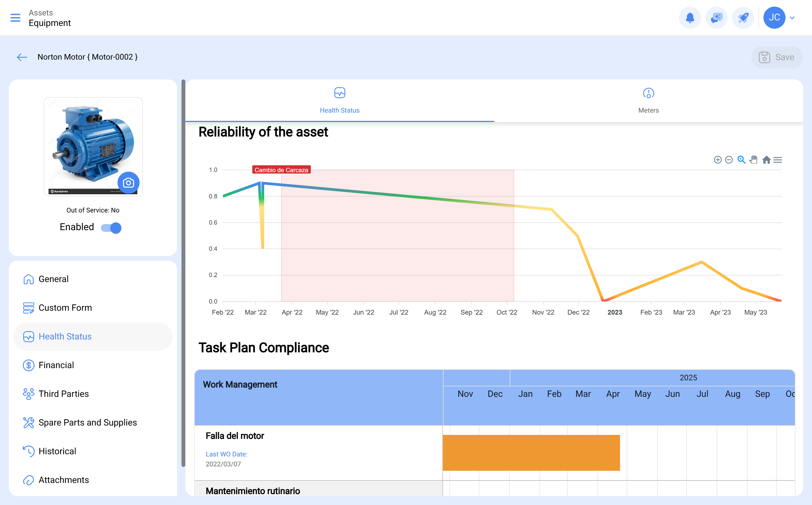Screen dimensions: 812x505
Task: Click the camera icon on the motor photo
Action: tap(129, 183)
